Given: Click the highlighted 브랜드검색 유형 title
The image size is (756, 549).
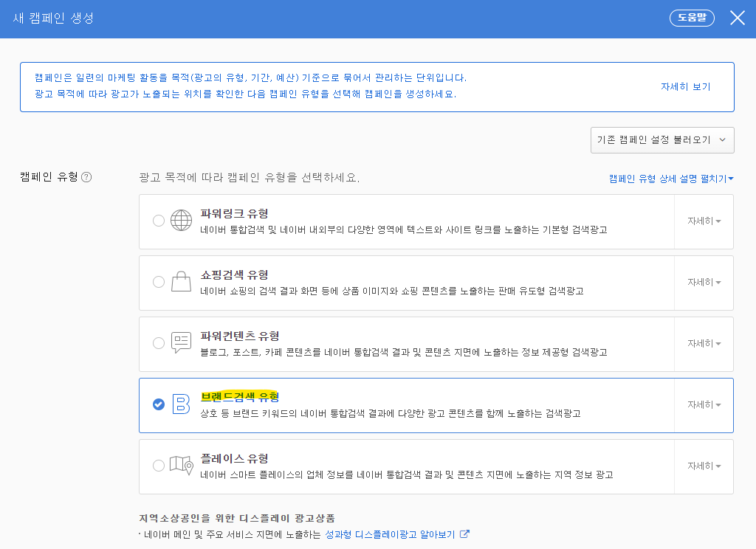Looking at the screenshot, I should (240, 397).
